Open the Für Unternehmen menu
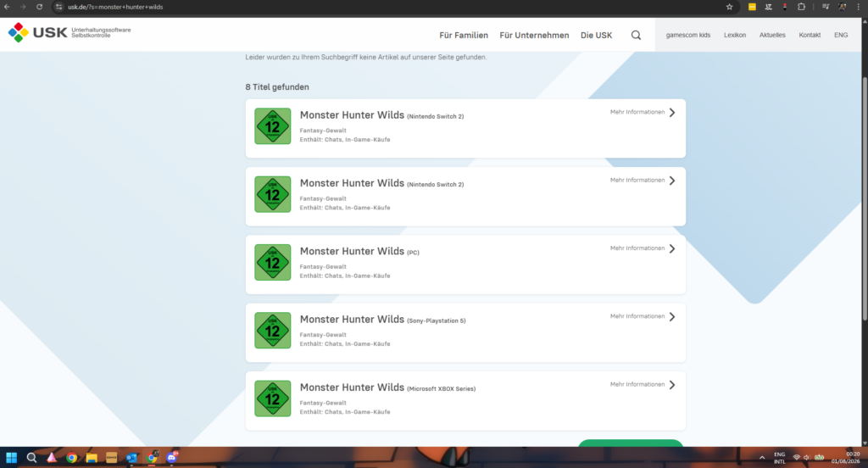Viewport: 868px width, 468px height. click(x=534, y=35)
